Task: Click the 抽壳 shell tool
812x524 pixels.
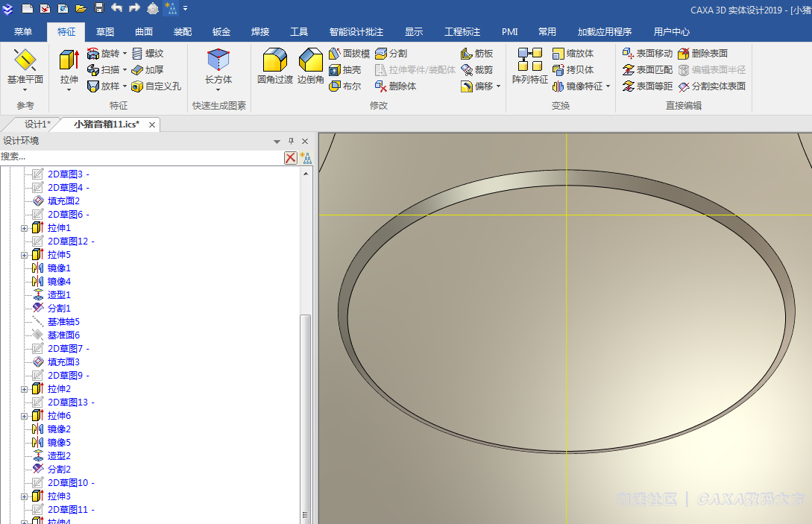Action: coord(345,70)
